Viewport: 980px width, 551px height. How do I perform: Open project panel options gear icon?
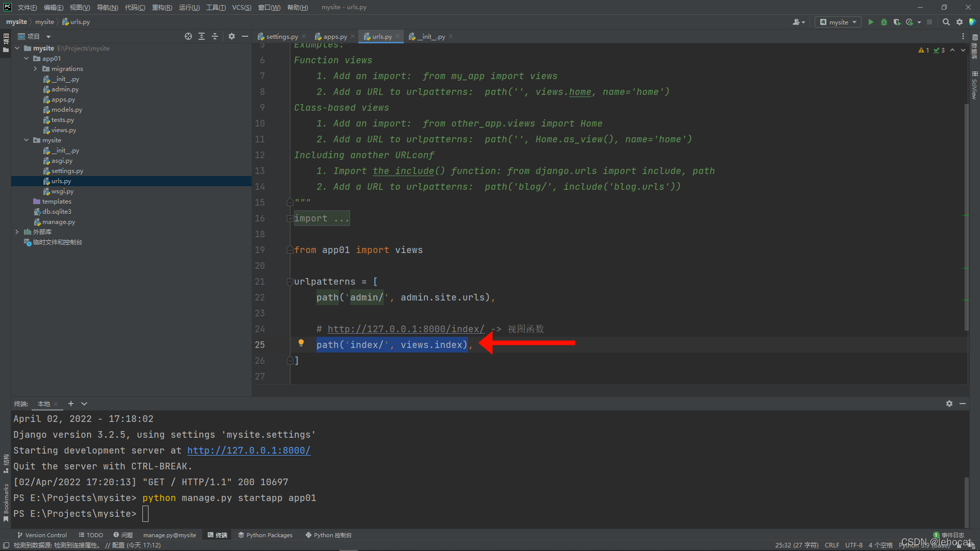[232, 36]
